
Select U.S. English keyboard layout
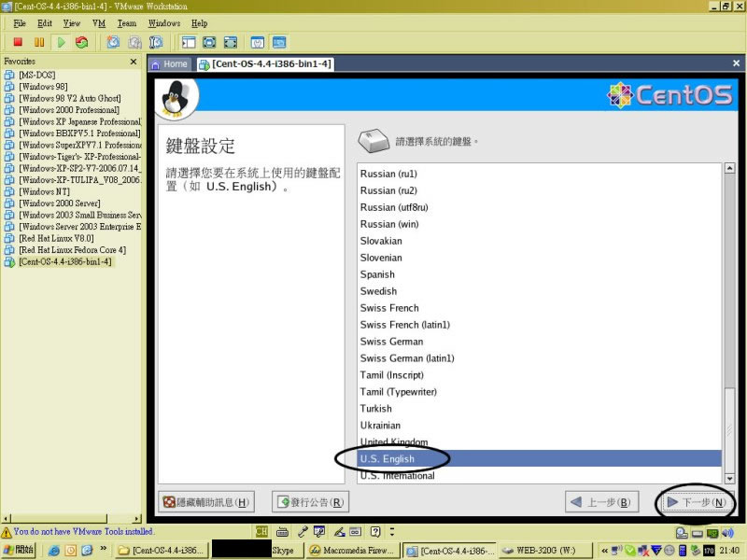388,459
